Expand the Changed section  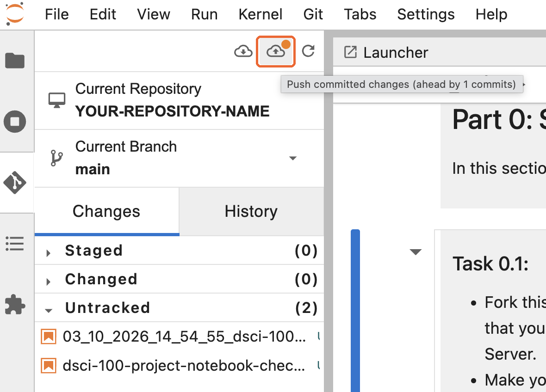coord(180,279)
